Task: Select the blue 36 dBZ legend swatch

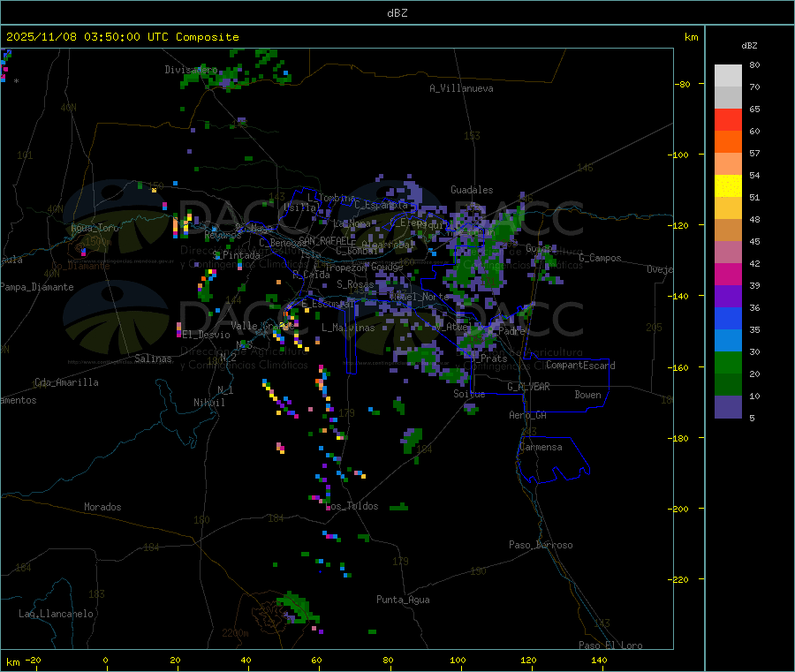Action: pos(728,318)
